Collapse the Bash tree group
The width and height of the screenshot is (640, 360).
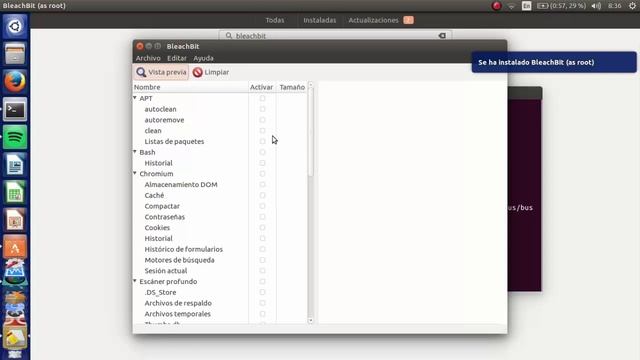coord(135,152)
